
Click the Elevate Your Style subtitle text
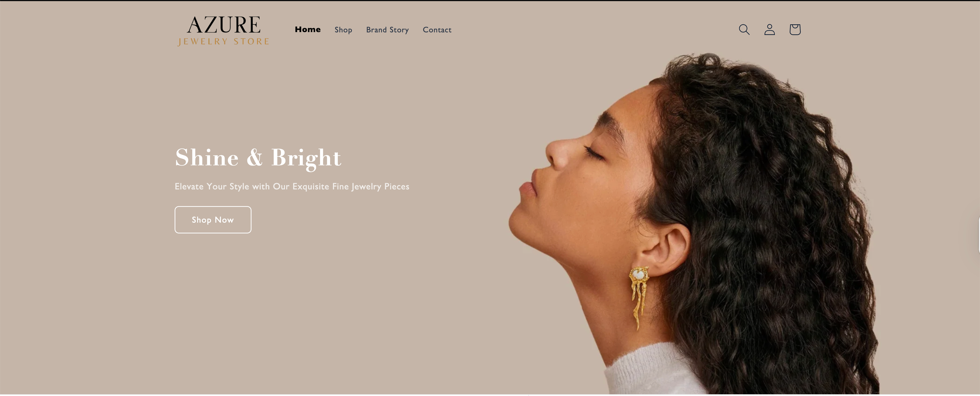pos(292,187)
